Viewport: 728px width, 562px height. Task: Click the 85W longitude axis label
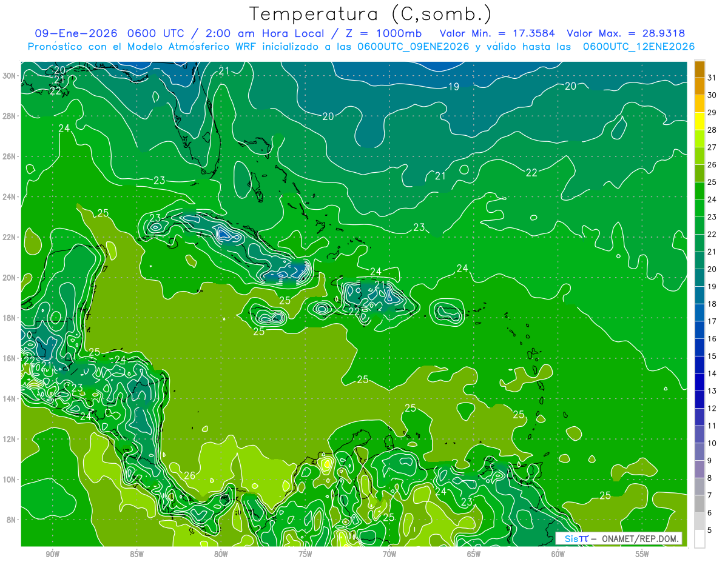point(136,554)
